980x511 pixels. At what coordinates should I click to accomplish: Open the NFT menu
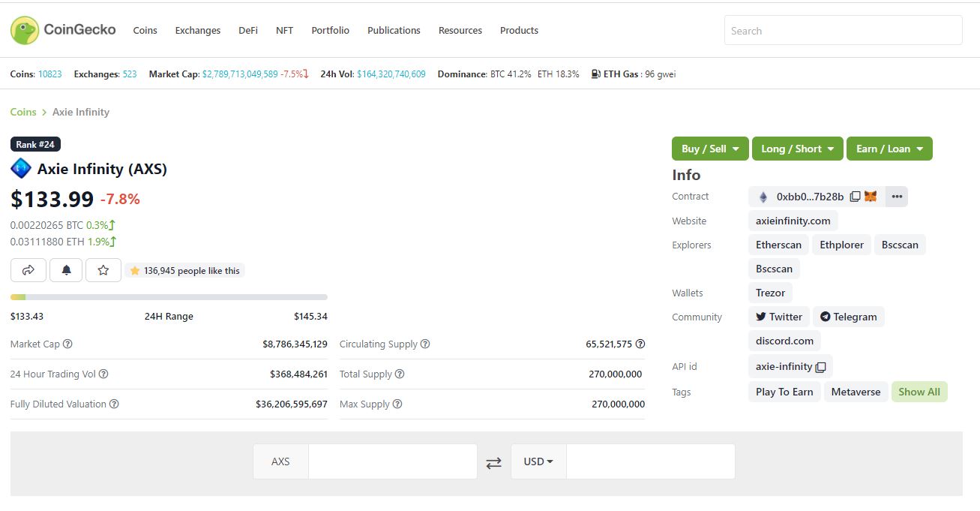pyautogui.click(x=284, y=31)
